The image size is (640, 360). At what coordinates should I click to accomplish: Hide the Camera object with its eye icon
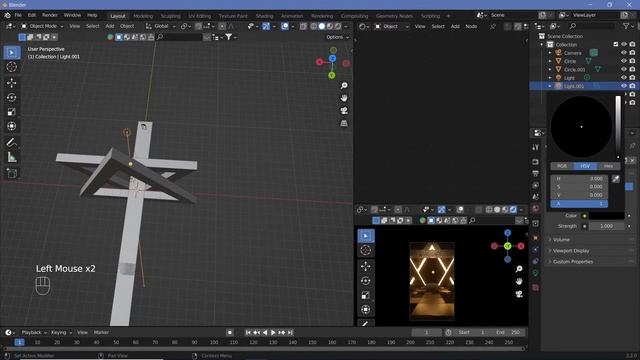point(624,53)
